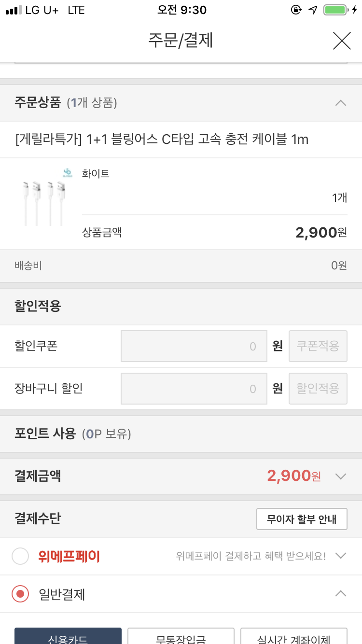Image resolution: width=362 pixels, height=644 pixels.
Task: Expand the 결제금액 details chevron
Action: click(x=341, y=476)
